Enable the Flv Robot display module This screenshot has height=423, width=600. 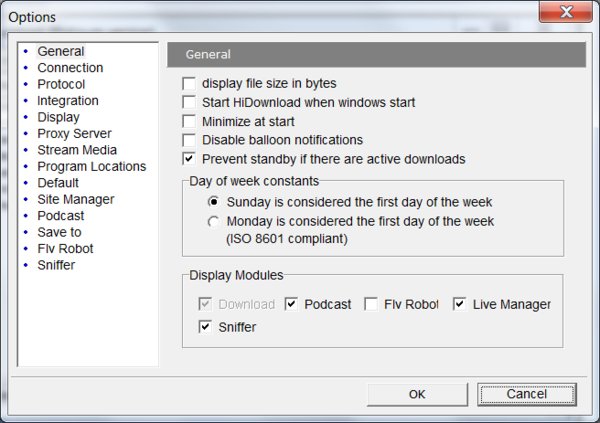(x=372, y=304)
